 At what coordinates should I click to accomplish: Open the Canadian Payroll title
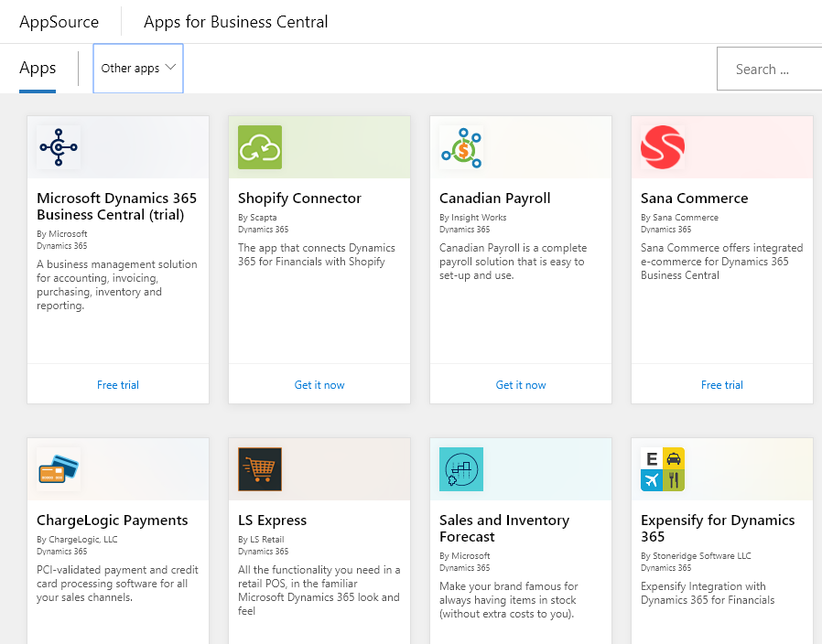495,199
